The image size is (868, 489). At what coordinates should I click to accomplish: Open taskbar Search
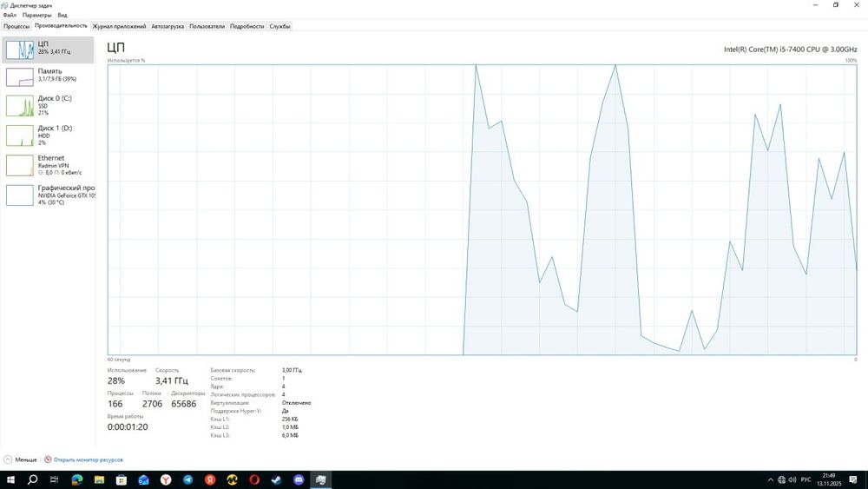coord(32,480)
